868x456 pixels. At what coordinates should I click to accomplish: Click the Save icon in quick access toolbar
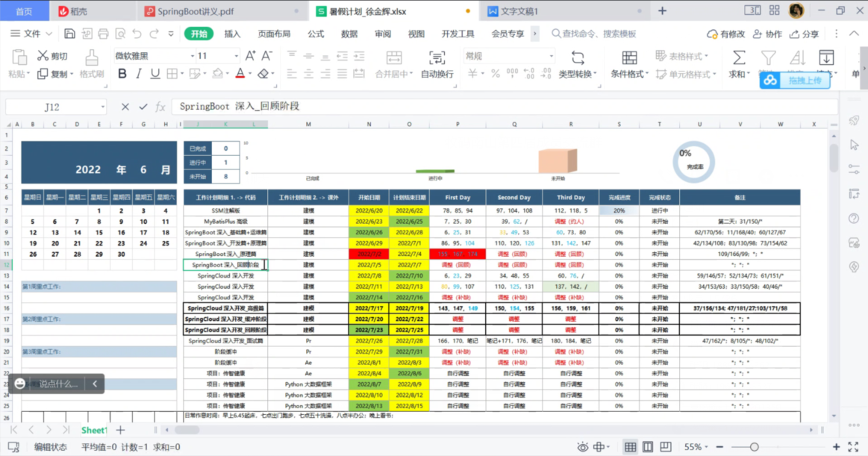(69, 34)
